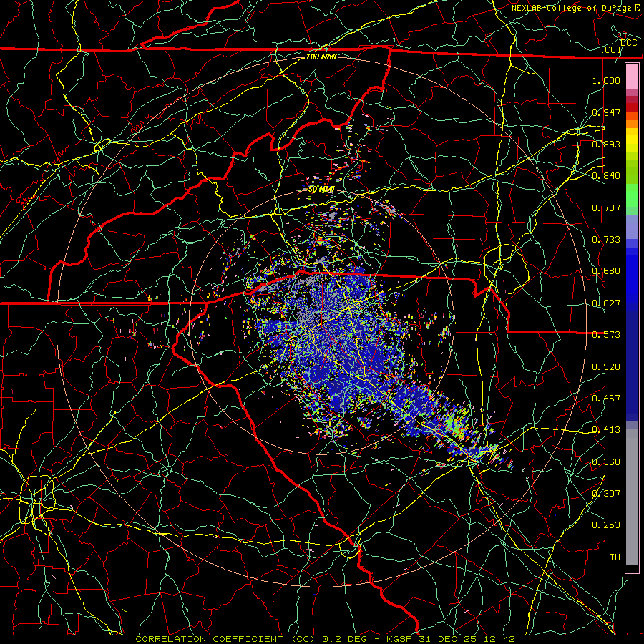Select the 0.893 legend value
The width and height of the screenshot is (644, 644).
(606, 144)
